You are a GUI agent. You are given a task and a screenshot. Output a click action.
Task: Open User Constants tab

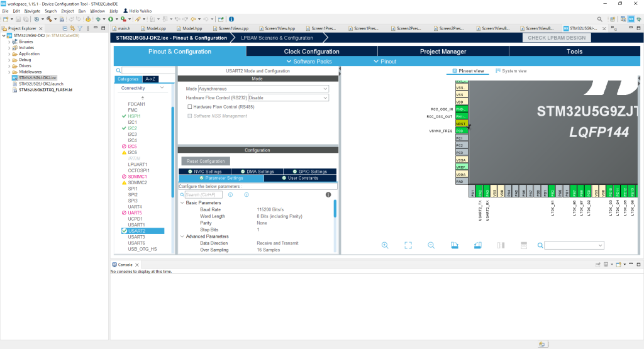click(300, 178)
